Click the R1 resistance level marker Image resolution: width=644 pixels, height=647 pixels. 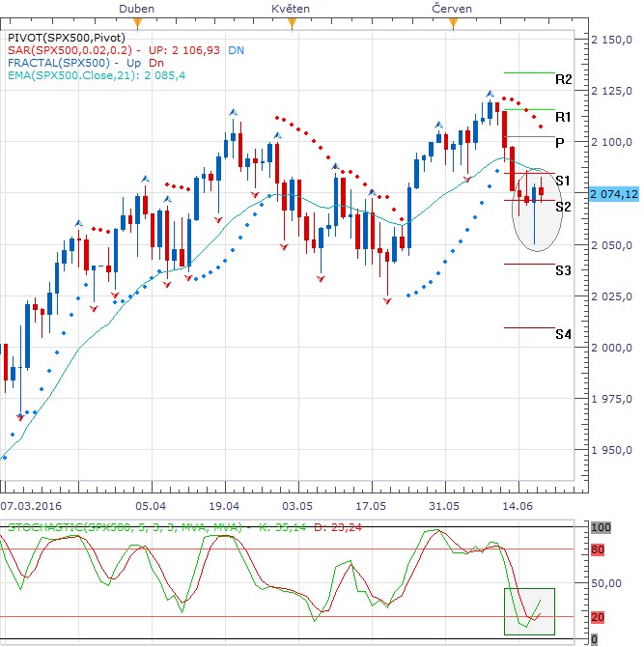pos(564,117)
